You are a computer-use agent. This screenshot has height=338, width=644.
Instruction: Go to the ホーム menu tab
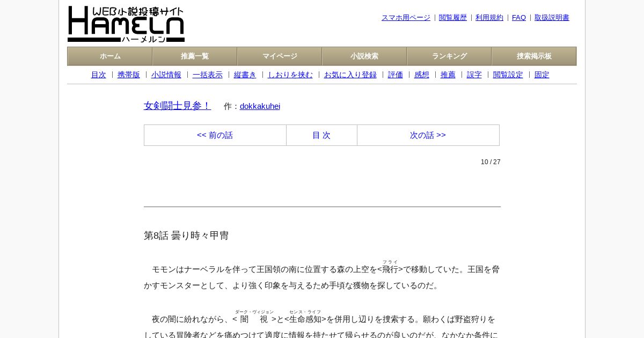click(x=110, y=56)
